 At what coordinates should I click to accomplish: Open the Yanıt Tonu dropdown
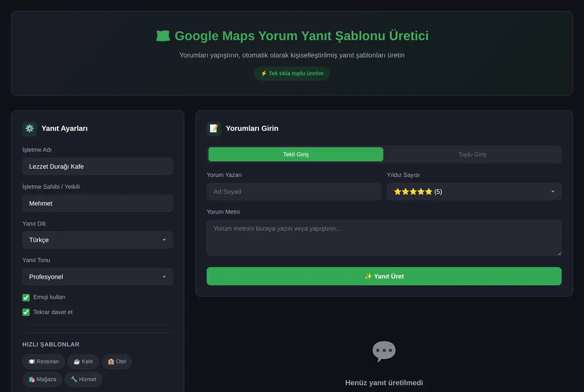98,277
